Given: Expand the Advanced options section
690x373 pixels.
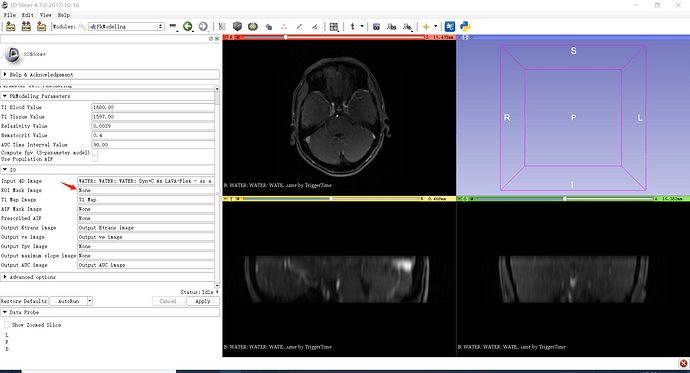Looking at the screenshot, I should point(110,277).
